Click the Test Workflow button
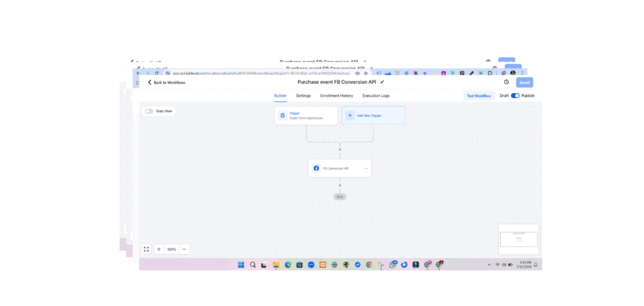 [x=479, y=96]
